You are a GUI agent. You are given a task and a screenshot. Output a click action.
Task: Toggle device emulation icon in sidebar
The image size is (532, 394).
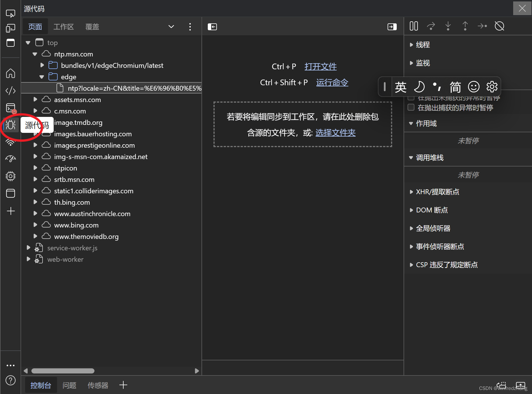tap(11, 28)
